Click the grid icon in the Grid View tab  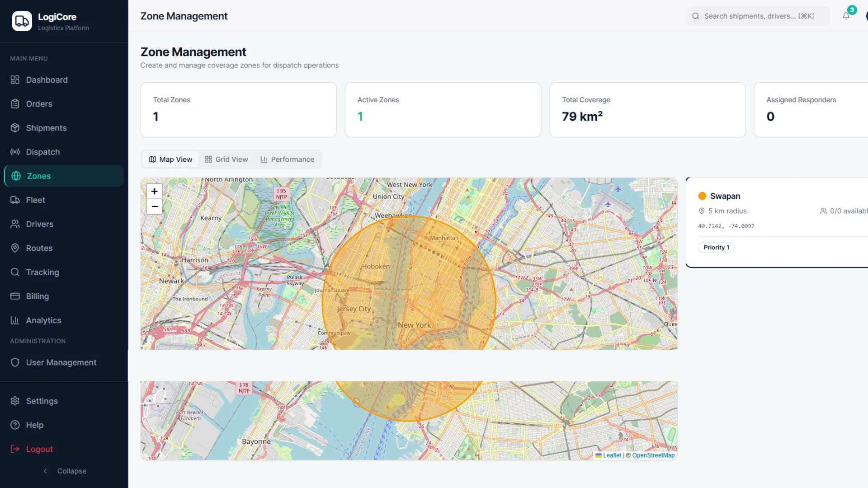pos(208,160)
